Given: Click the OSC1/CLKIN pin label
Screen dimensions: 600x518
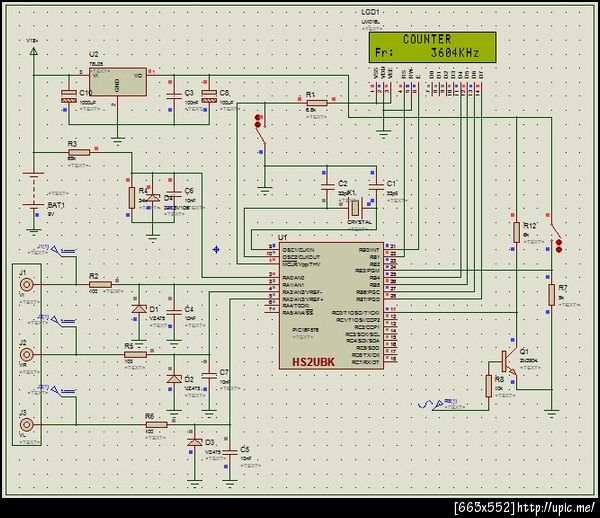Looking at the screenshot, I should (x=298, y=250).
